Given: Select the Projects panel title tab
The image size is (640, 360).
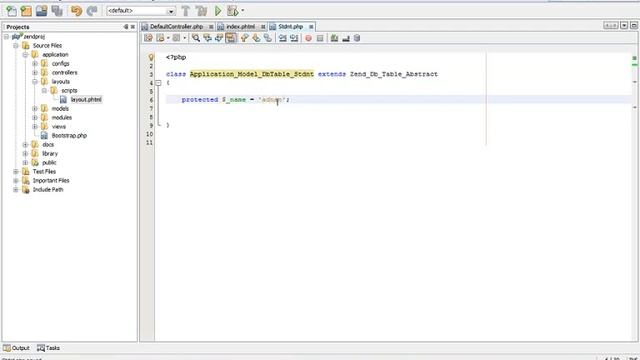Looking at the screenshot, I should pos(18,27).
